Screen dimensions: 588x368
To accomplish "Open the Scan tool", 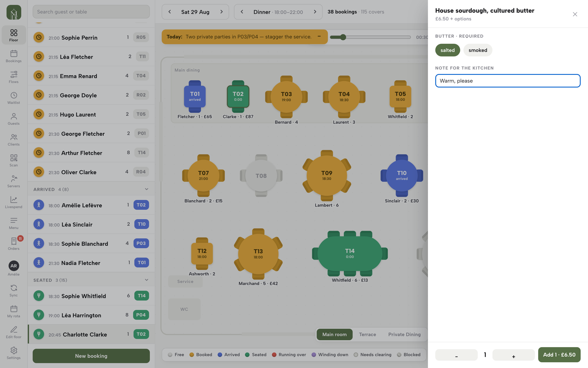I will coord(13,160).
